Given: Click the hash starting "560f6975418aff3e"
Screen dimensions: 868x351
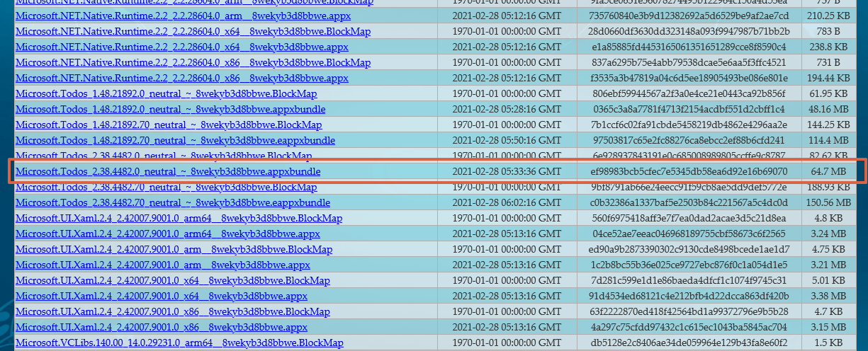Looking at the screenshot, I should click(689, 218).
